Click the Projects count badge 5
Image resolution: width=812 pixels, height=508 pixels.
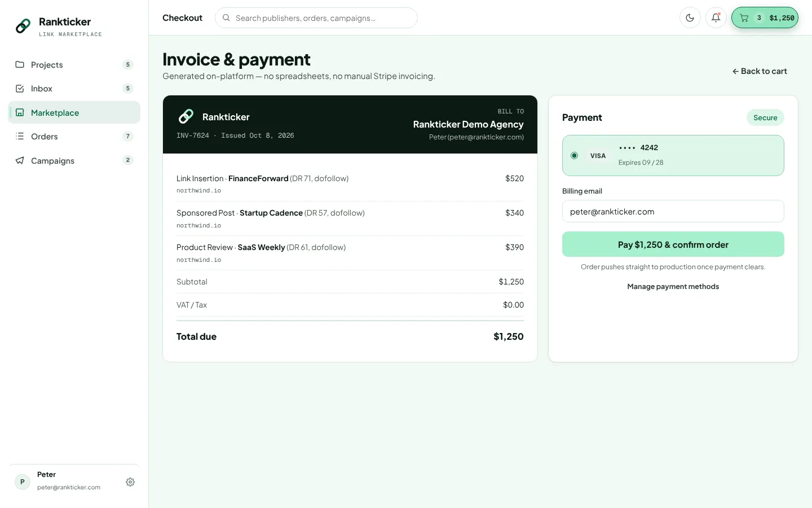(x=128, y=64)
